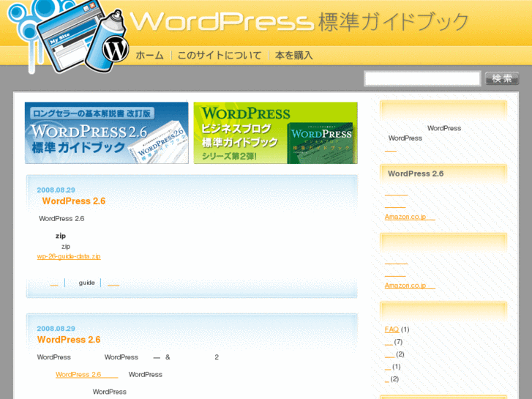Viewport: 532px width, 399px height.
Task: Select the first post date 2008.08.29
Action: (56, 190)
